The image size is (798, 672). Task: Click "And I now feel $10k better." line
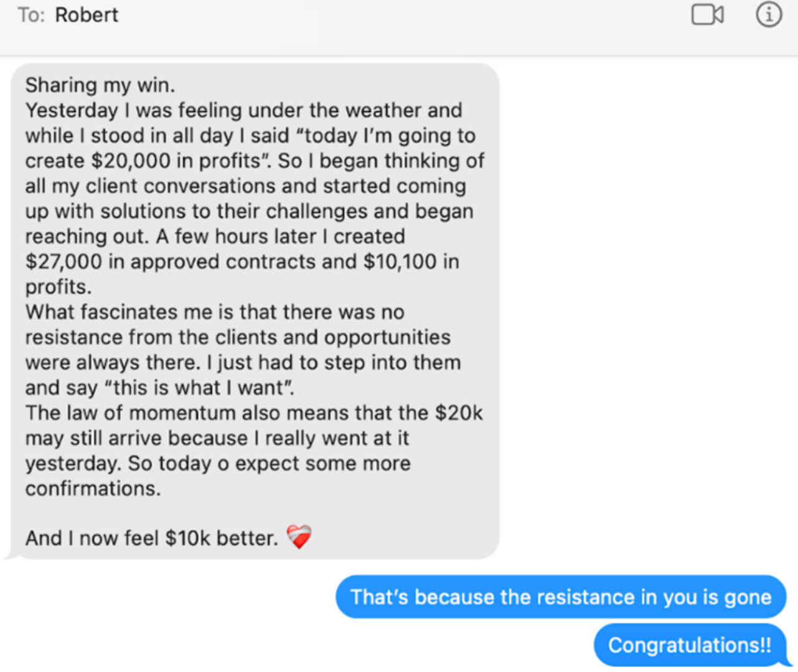point(151,538)
